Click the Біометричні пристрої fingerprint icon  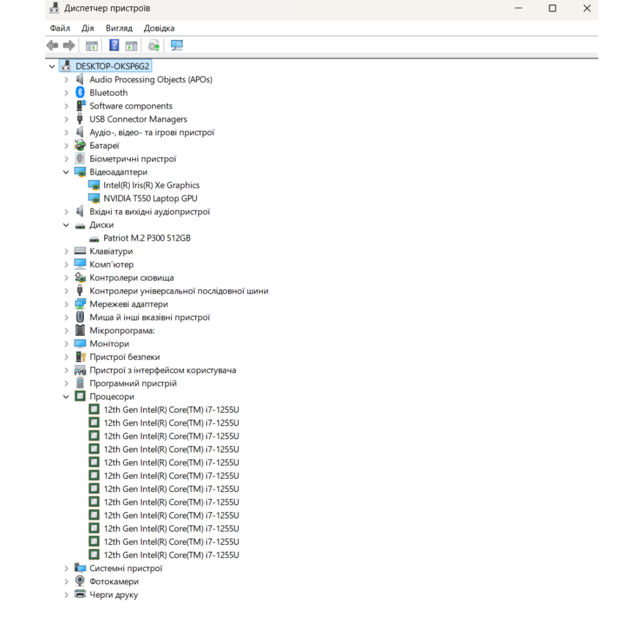coord(80,159)
